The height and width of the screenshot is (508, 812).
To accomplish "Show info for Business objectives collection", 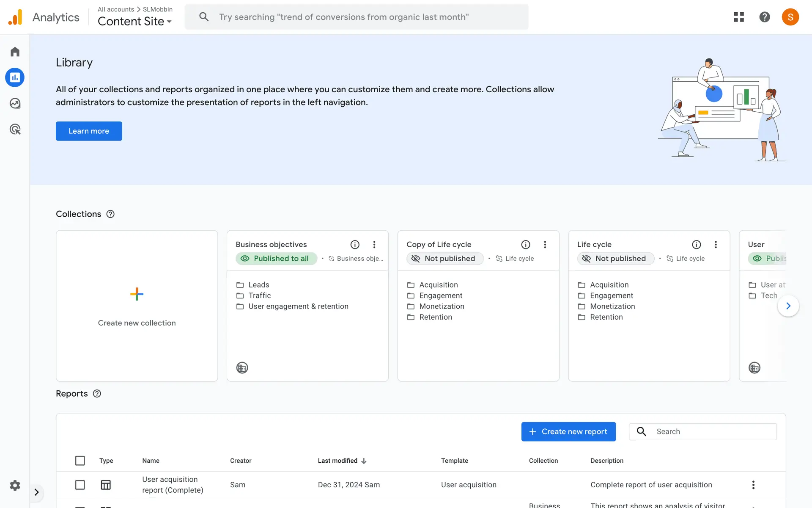I will (355, 244).
